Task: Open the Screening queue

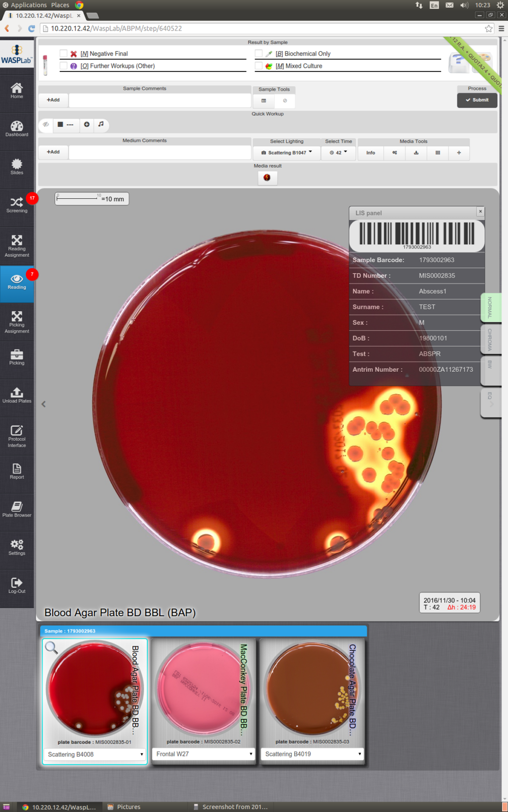Action: click(x=17, y=204)
